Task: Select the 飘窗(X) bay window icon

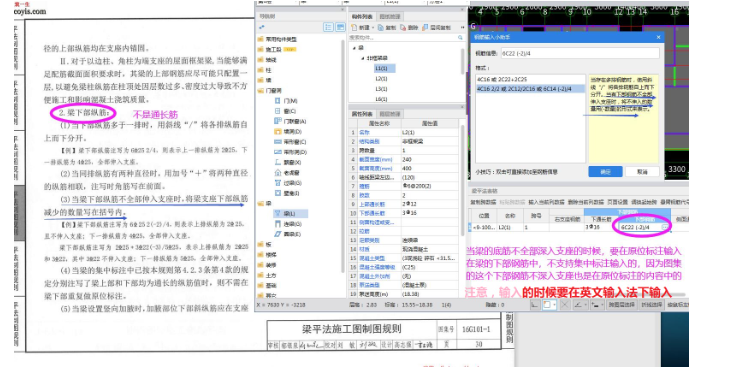Action: click(278, 162)
